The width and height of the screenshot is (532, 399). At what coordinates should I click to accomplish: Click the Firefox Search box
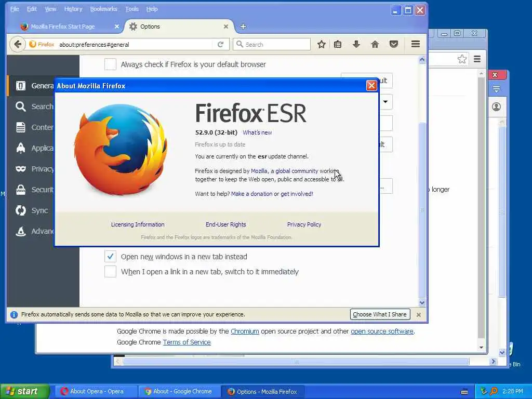click(x=271, y=45)
